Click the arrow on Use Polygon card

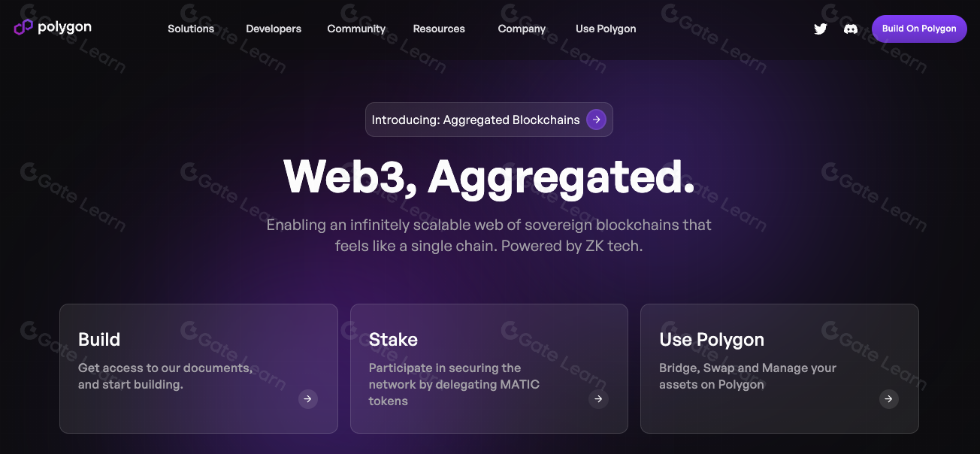888,399
